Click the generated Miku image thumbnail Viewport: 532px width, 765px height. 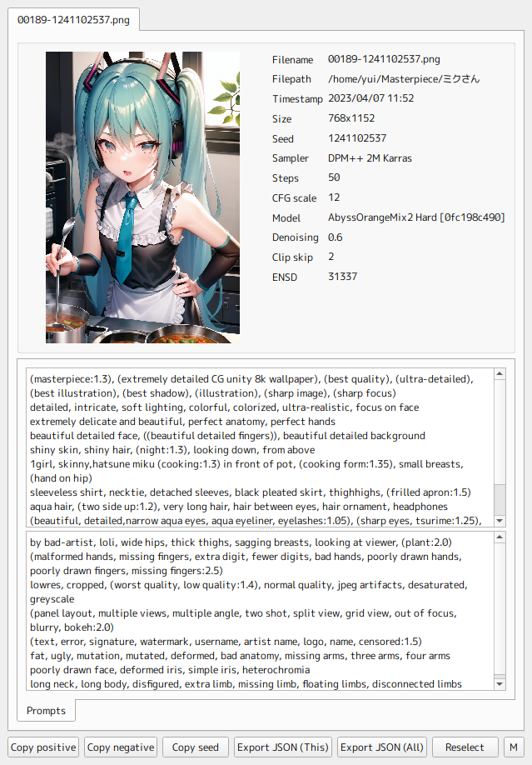click(143, 197)
